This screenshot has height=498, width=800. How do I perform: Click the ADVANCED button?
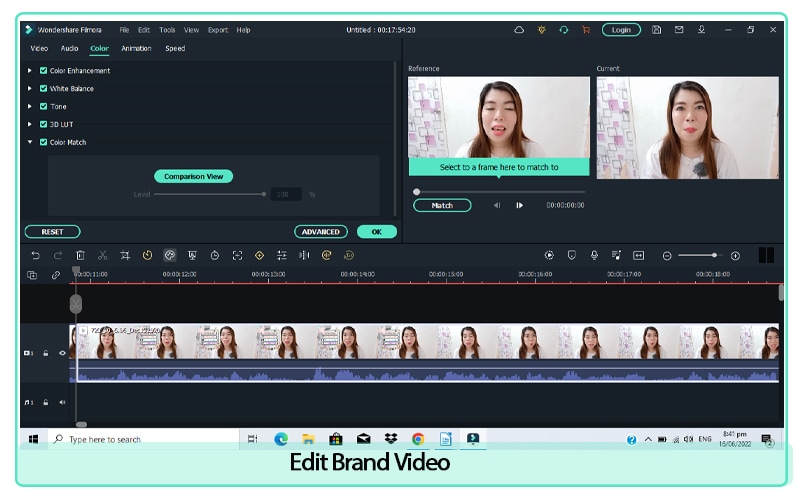pos(321,232)
